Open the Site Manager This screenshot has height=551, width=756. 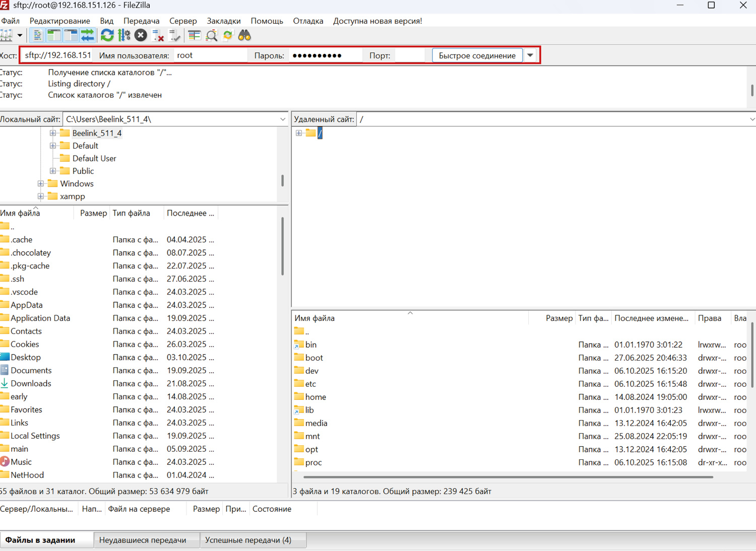pyautogui.click(x=6, y=35)
